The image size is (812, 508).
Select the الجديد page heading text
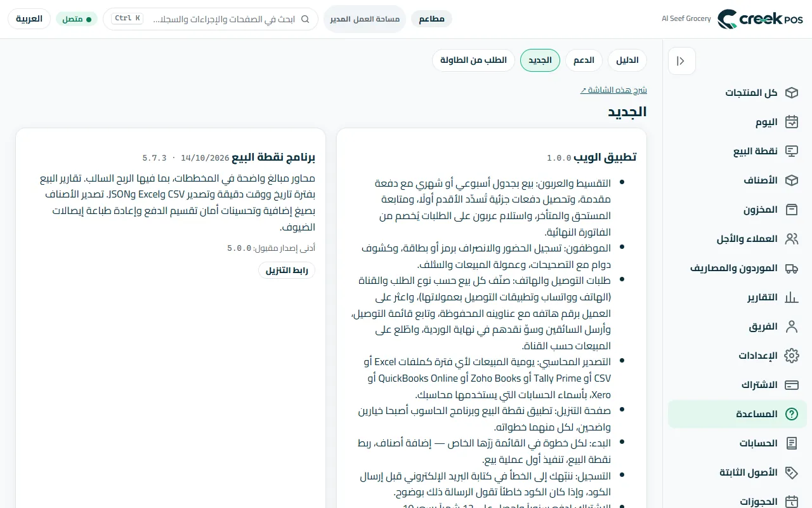click(x=627, y=112)
